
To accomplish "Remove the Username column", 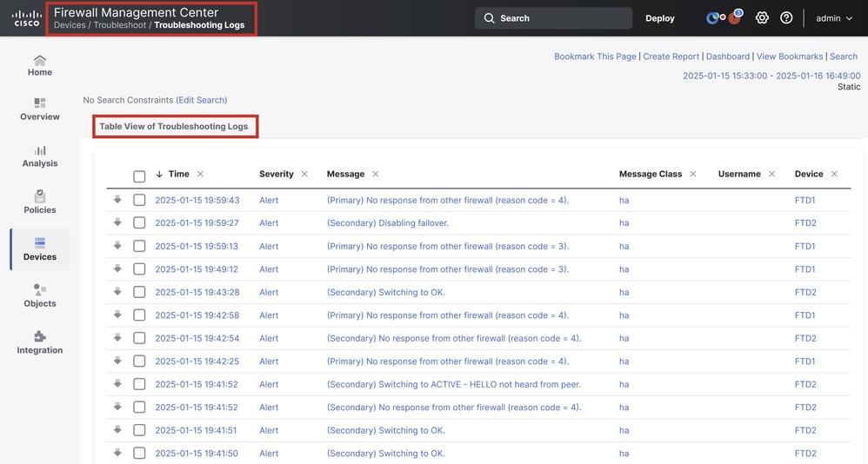I will (x=771, y=174).
